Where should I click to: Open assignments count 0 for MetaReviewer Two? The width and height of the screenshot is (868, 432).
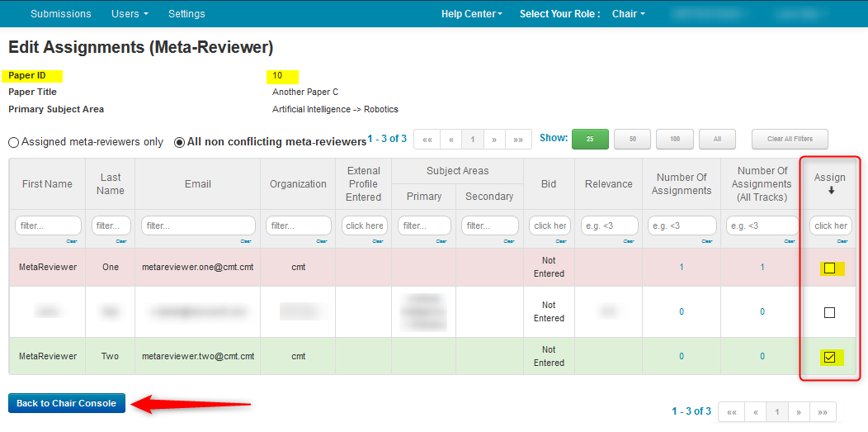pos(682,356)
